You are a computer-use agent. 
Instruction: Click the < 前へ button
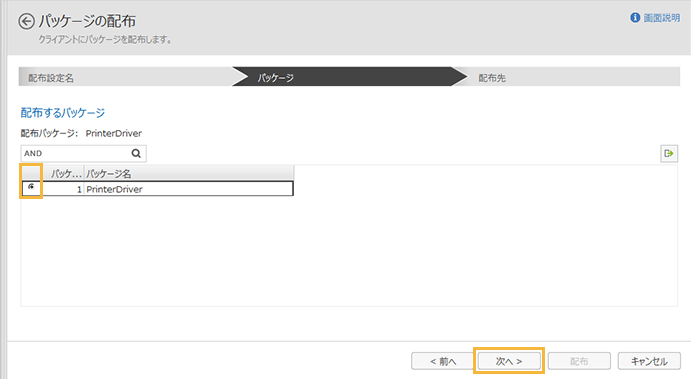point(443,361)
